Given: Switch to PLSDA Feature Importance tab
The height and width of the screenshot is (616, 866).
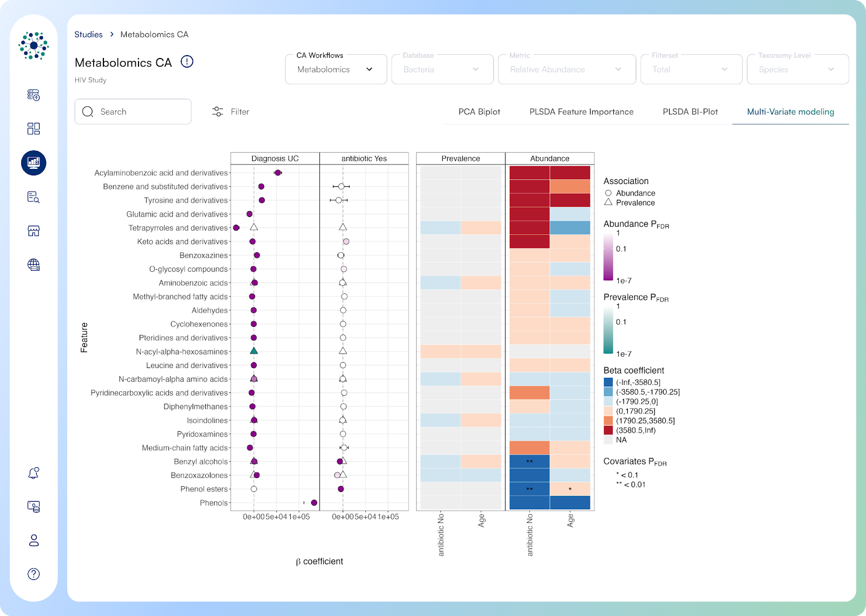Looking at the screenshot, I should (581, 112).
